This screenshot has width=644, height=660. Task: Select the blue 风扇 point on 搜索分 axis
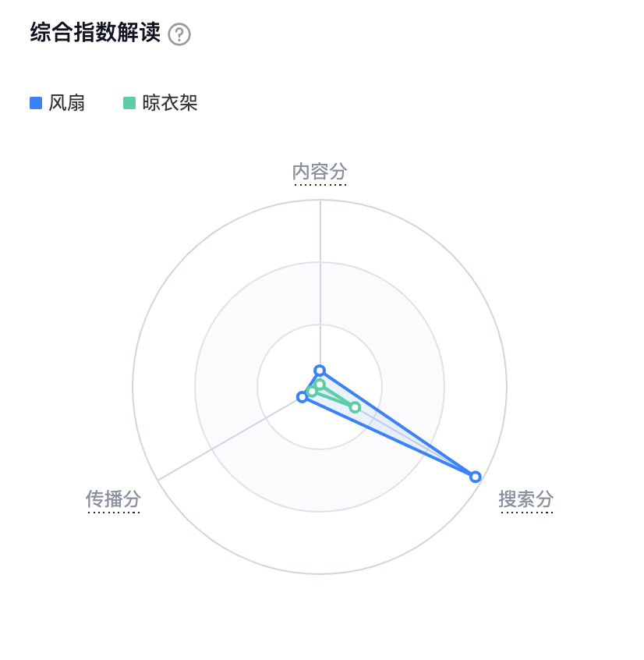click(x=475, y=477)
